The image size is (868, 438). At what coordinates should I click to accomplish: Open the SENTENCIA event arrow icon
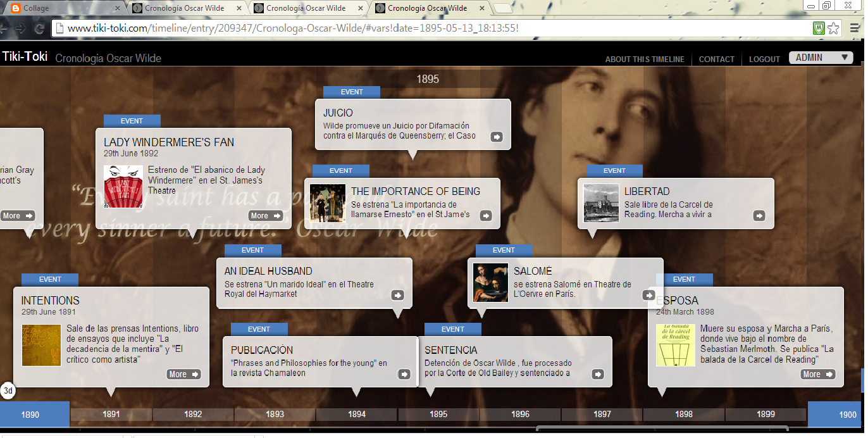598,374
